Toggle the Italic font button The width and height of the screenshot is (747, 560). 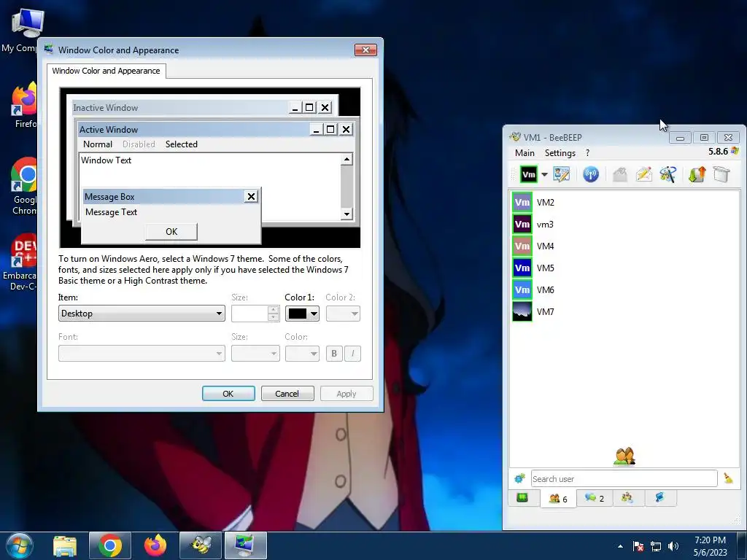click(x=352, y=354)
